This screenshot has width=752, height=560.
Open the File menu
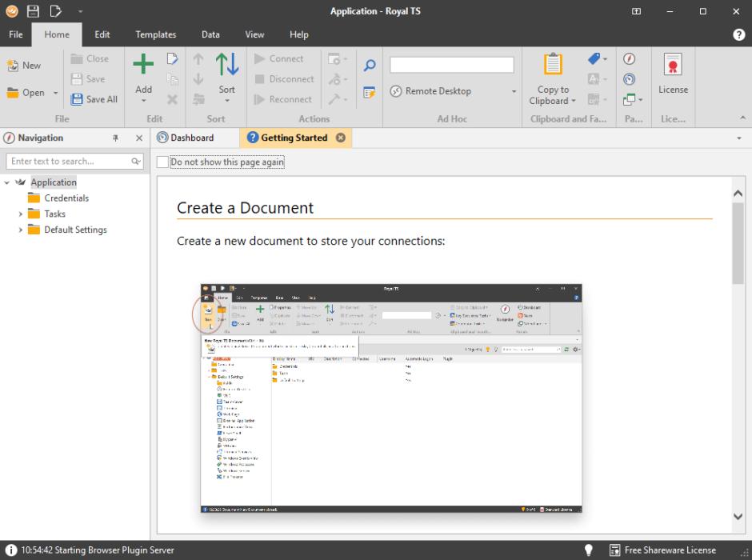coord(16,34)
